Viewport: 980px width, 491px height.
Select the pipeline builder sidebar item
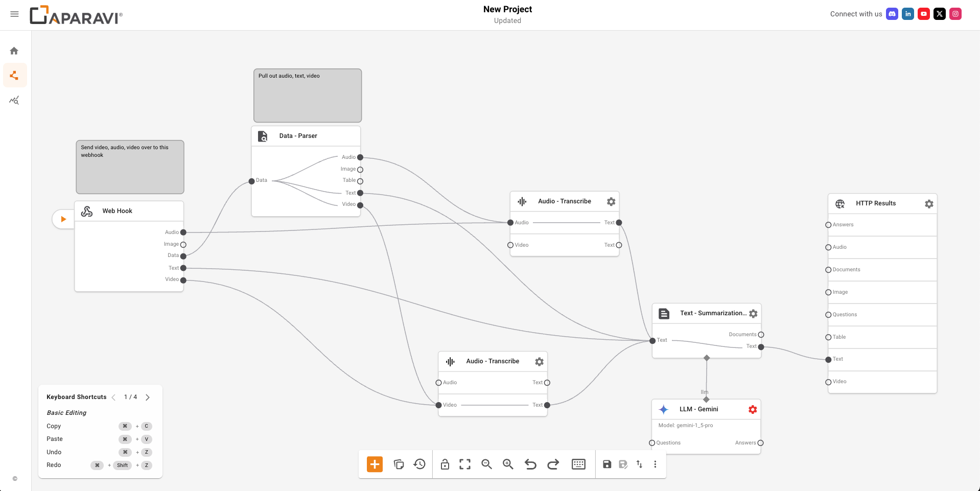point(14,76)
